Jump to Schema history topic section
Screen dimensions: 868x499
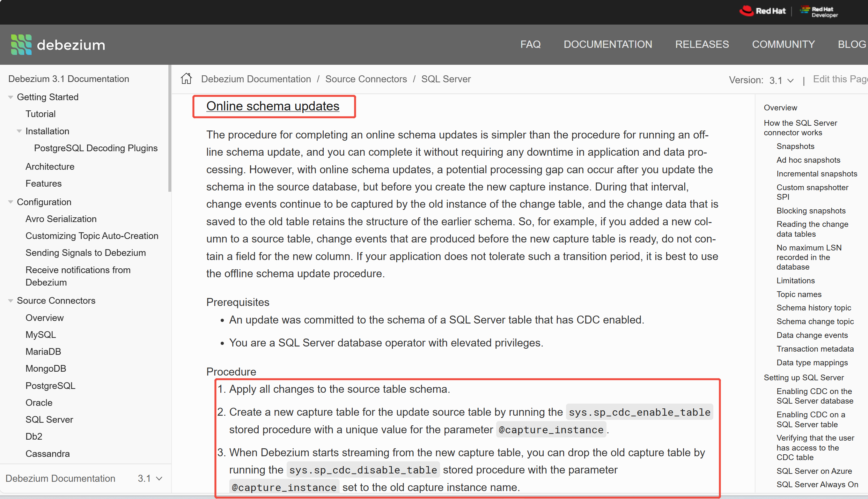pos(813,308)
